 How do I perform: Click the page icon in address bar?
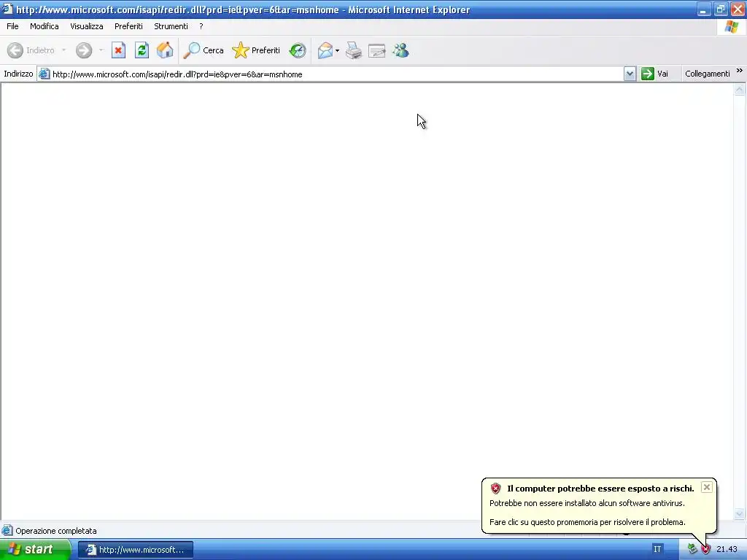(x=44, y=74)
